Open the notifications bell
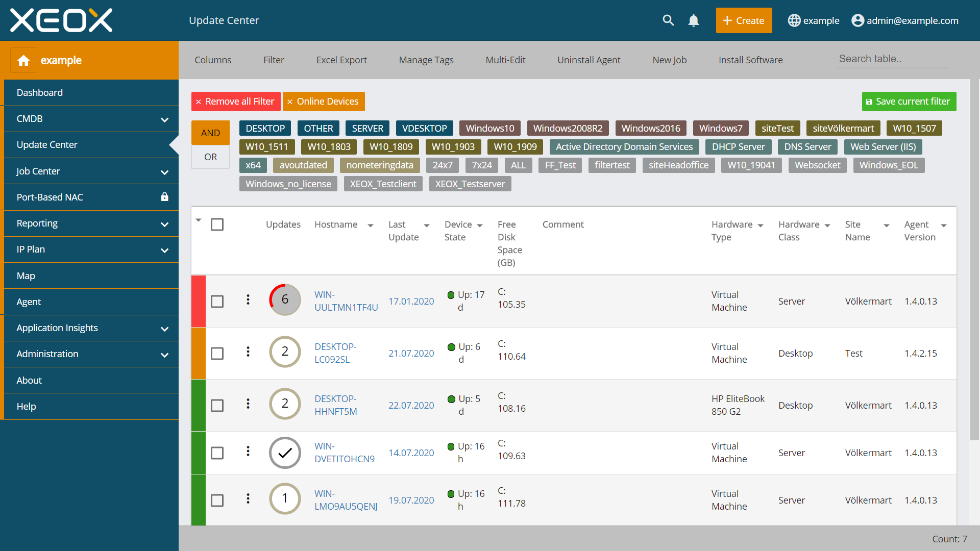980x551 pixels. (693, 20)
